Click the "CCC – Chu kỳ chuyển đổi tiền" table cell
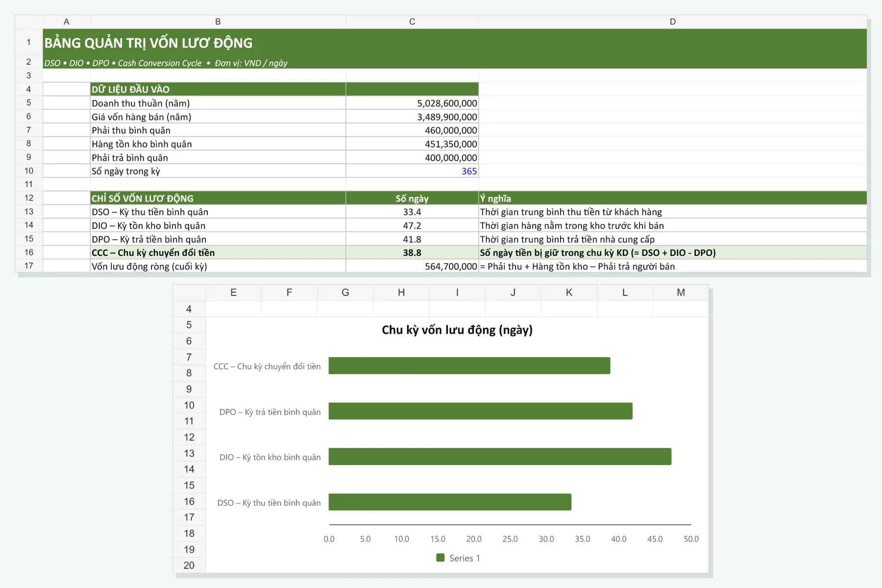This screenshot has height=588, width=882. coord(218,252)
